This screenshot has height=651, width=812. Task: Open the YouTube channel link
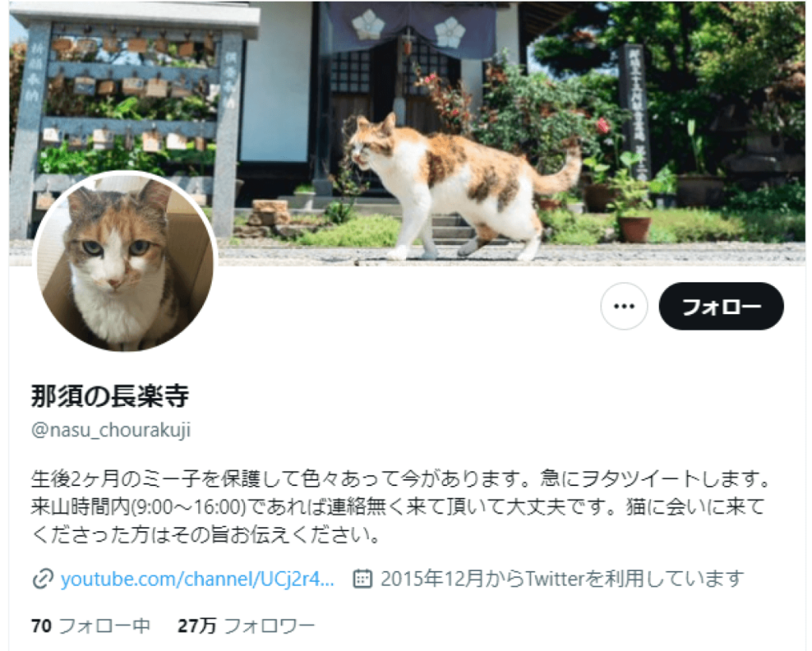(x=197, y=579)
